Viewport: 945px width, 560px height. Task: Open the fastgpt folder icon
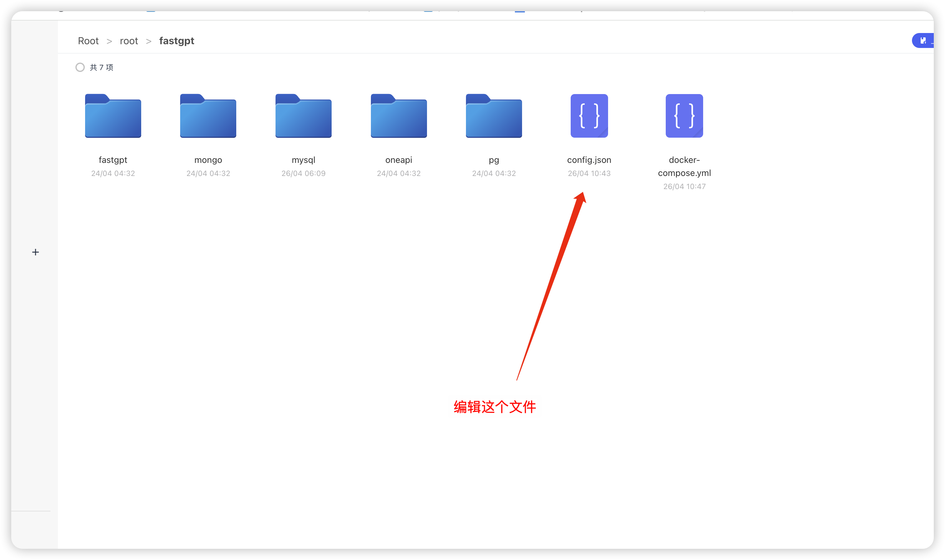[x=113, y=116]
